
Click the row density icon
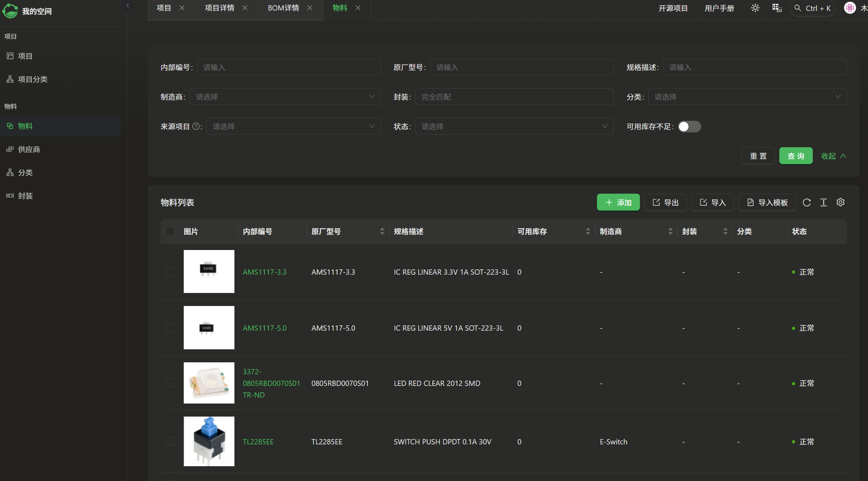[x=824, y=202]
